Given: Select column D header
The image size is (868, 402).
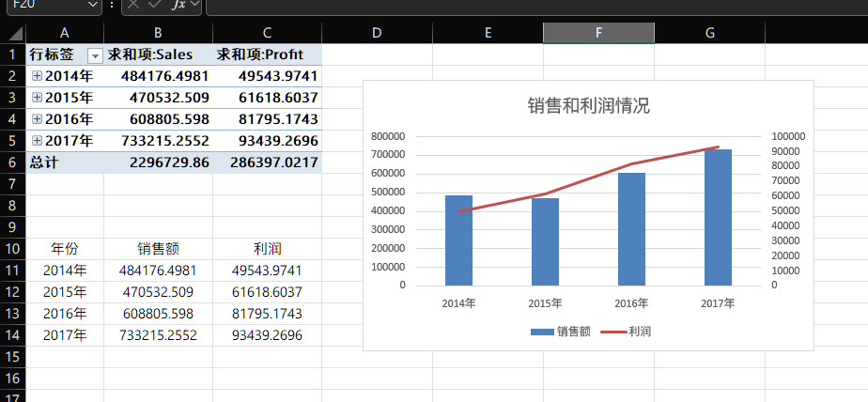Looking at the screenshot, I should 377,33.
